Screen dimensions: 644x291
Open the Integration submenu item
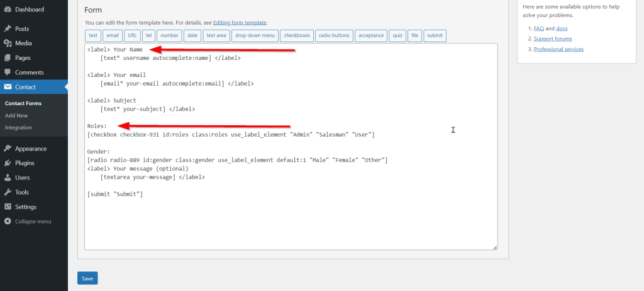pyautogui.click(x=18, y=127)
